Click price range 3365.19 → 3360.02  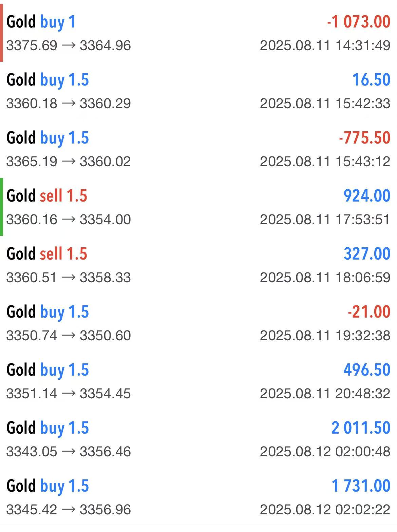click(x=69, y=161)
